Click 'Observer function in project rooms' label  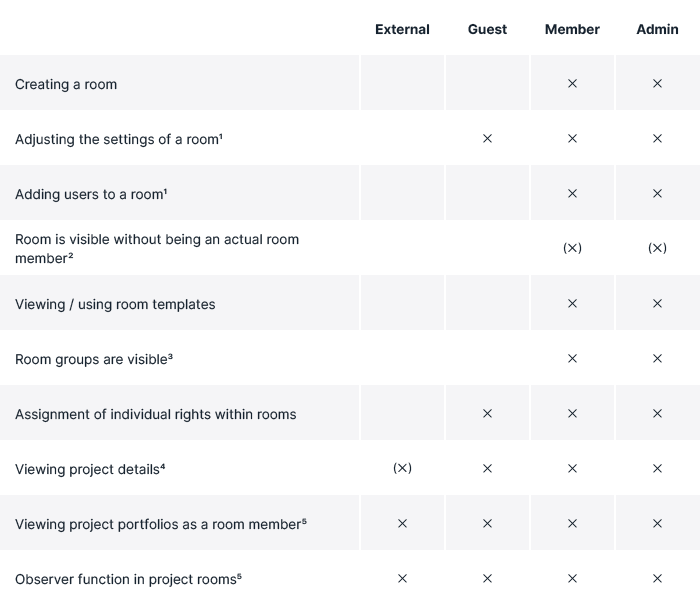pos(129,579)
